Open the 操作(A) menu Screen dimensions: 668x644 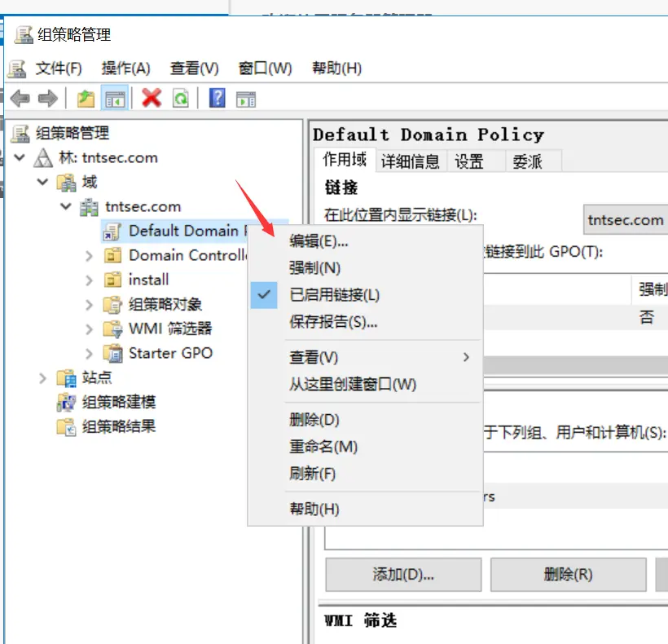[125, 68]
